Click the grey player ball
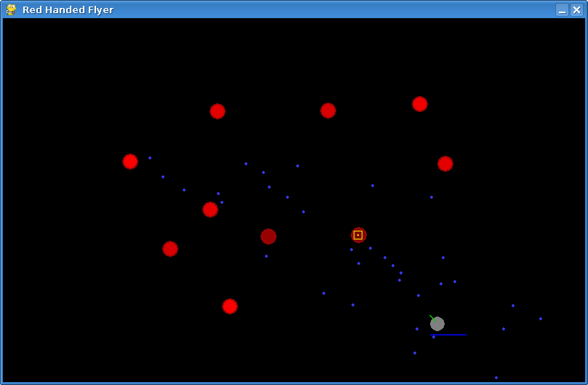 click(x=437, y=324)
